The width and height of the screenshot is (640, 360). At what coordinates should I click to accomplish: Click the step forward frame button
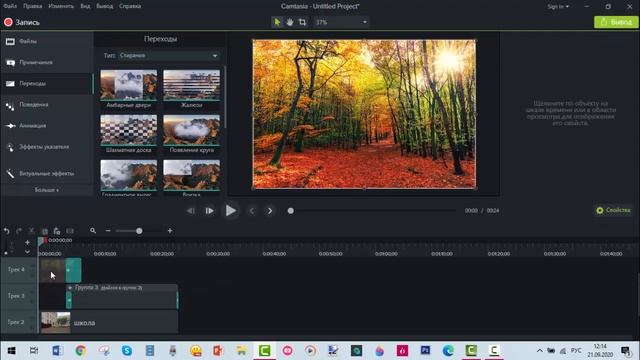209,211
